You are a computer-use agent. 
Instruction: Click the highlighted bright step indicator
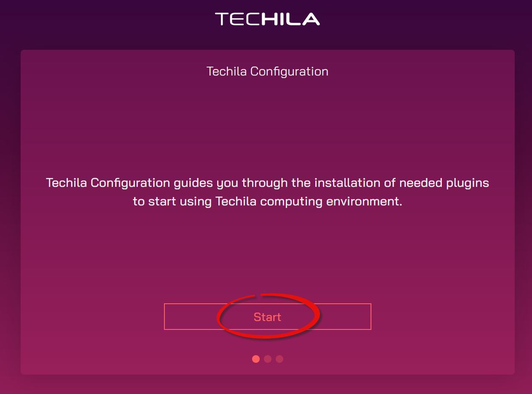click(x=256, y=359)
